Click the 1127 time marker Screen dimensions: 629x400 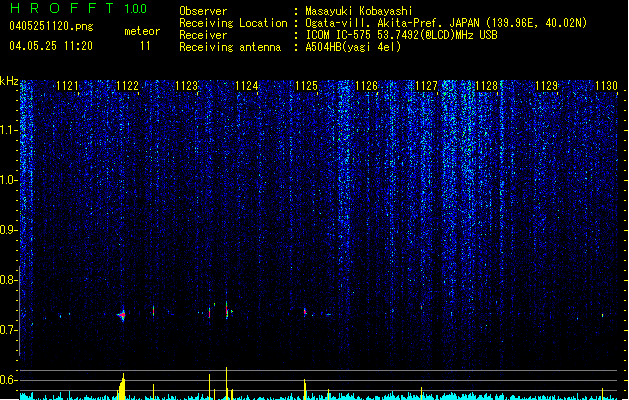coord(426,86)
